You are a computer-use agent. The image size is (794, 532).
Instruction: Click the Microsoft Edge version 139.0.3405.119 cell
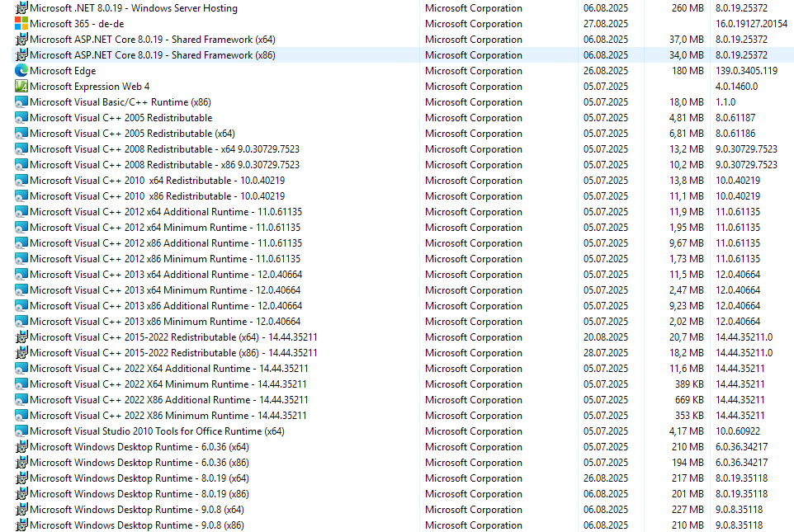(746, 71)
